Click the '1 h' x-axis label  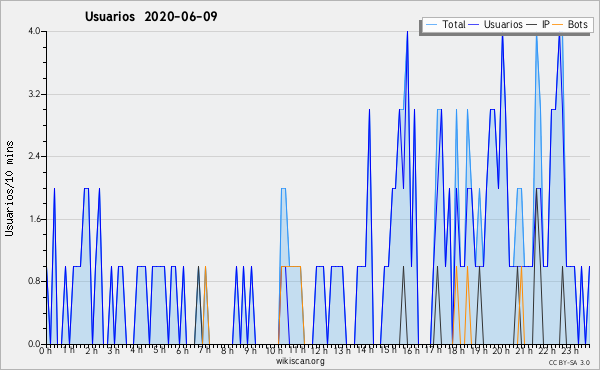tap(69, 350)
